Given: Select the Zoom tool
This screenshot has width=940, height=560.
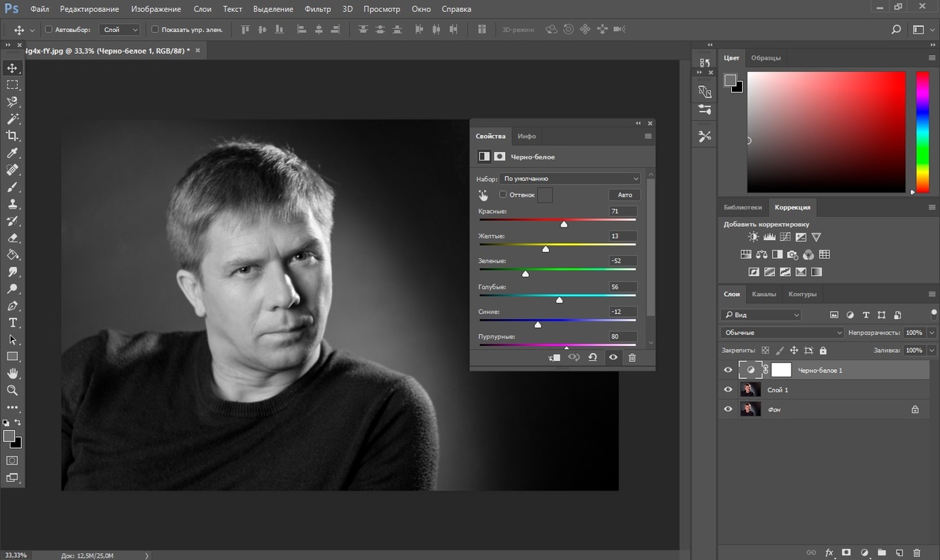Looking at the screenshot, I should click(13, 390).
